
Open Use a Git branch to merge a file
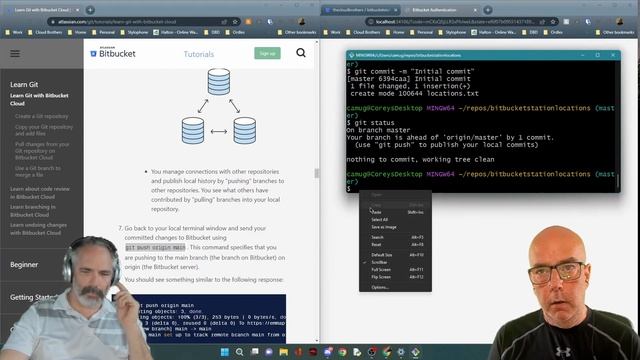(x=38, y=171)
